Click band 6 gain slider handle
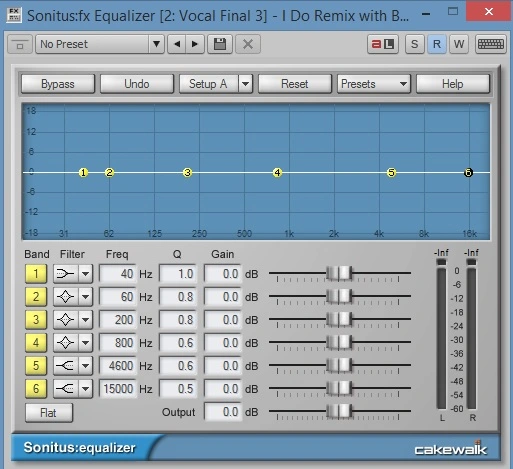The height and width of the screenshot is (469, 513). click(339, 389)
